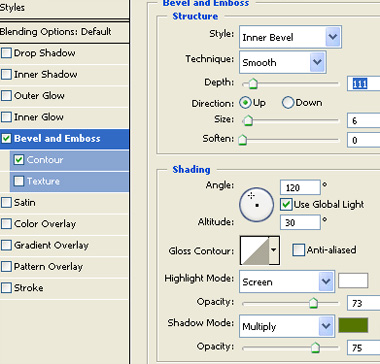Click the Depth slider handle
This screenshot has height=364, width=380.
(253, 83)
